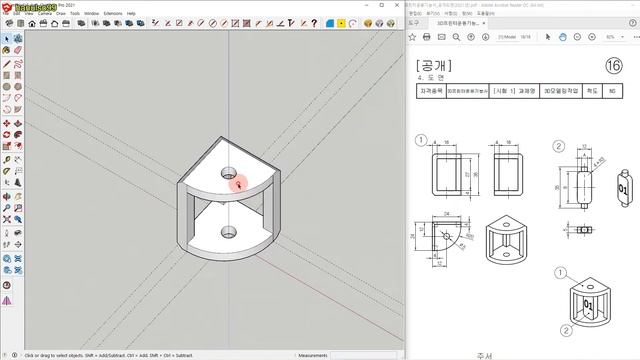Image resolution: width=640 pixels, height=360 pixels.
Task: Select the Freehand squiggle tool
Action: (18, 64)
